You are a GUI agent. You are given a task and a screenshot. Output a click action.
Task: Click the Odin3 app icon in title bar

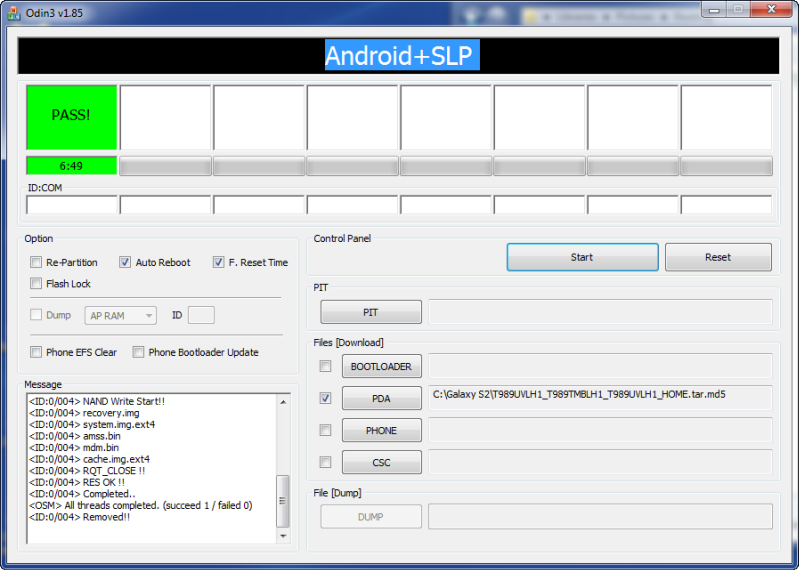(14, 13)
